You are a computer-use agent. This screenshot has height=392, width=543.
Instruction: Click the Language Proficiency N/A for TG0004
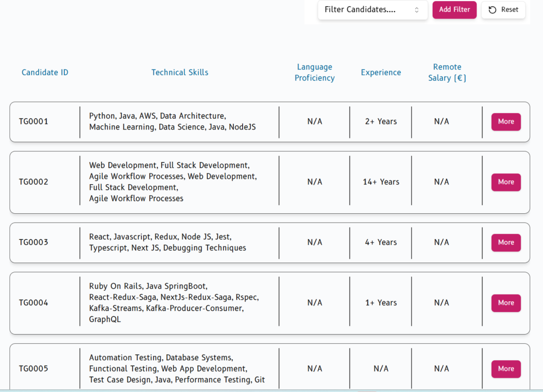[315, 303]
